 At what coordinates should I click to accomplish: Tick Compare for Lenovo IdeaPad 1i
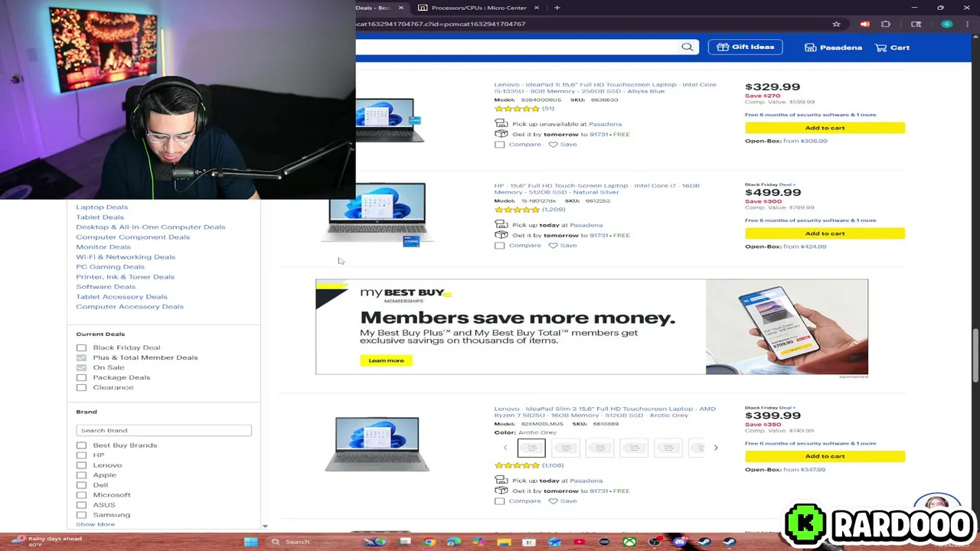(499, 145)
